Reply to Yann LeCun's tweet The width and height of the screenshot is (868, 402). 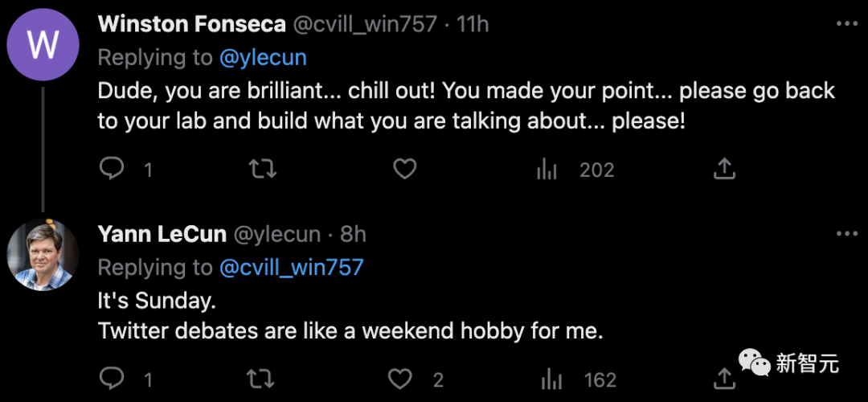(112, 379)
